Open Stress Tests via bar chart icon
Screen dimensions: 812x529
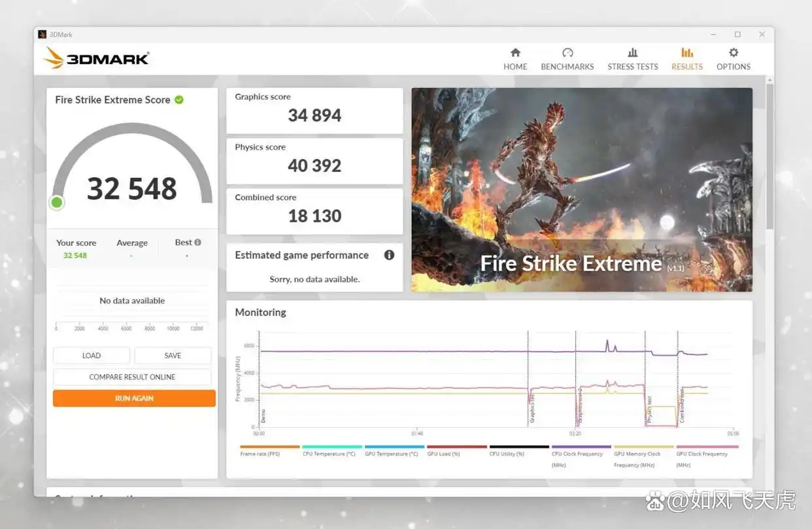pos(632,53)
